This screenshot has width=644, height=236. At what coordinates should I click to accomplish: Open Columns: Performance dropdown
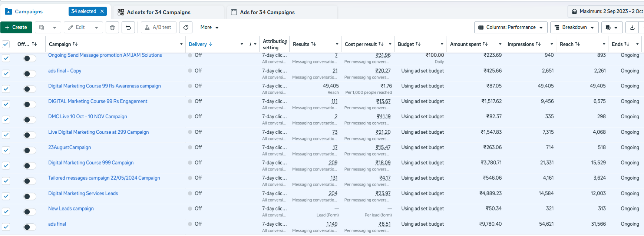coord(511,27)
